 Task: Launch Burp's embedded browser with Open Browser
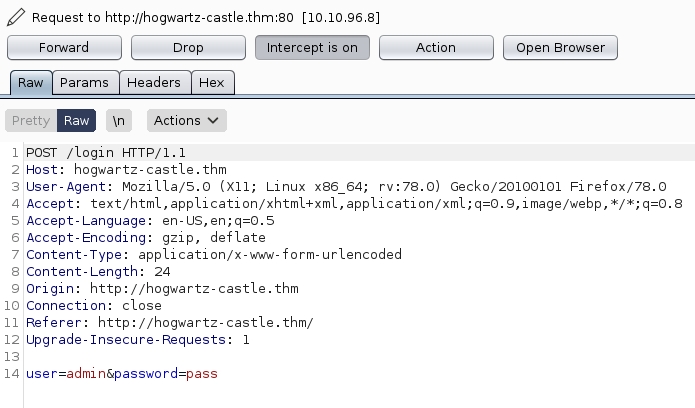tap(560, 47)
